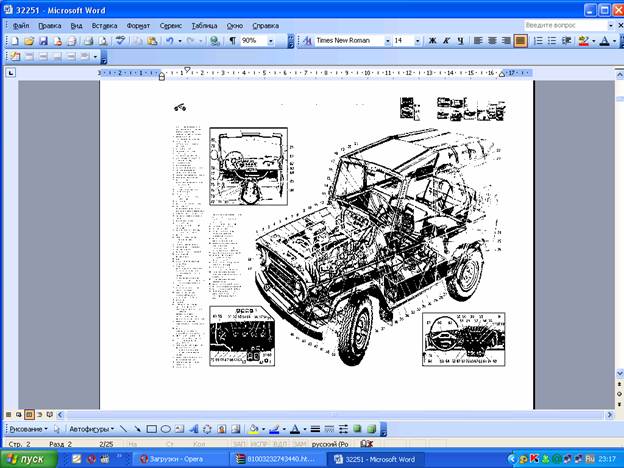Viewport: 624px width, 468px height.
Task: Paste from clipboard icon
Action: [152, 41]
